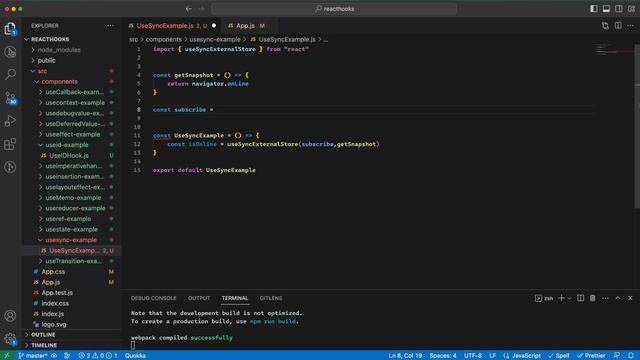640x360 pixels.
Task: Split the terminal panel
Action: click(x=580, y=298)
